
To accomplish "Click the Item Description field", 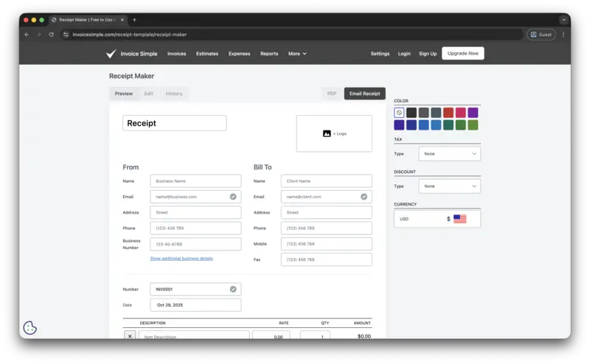I will tap(194, 335).
